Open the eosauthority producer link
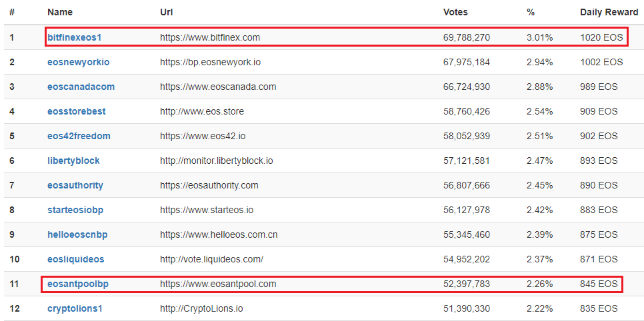This screenshot has width=644, height=321. (75, 185)
